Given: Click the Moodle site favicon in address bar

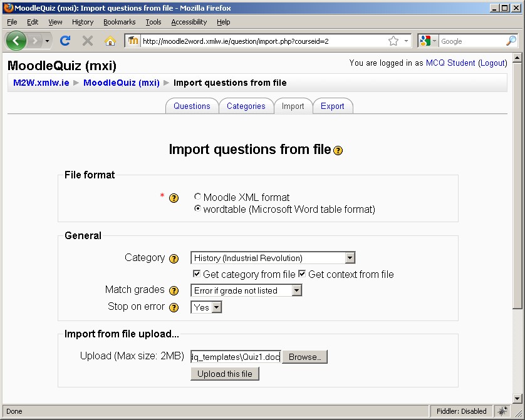Looking at the screenshot, I should point(133,41).
